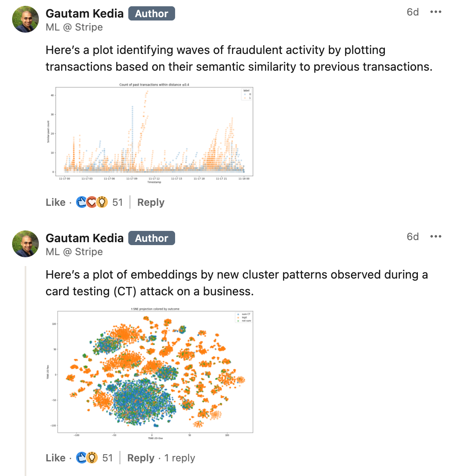Click the red heart reaction icon under first comment

coord(92,202)
